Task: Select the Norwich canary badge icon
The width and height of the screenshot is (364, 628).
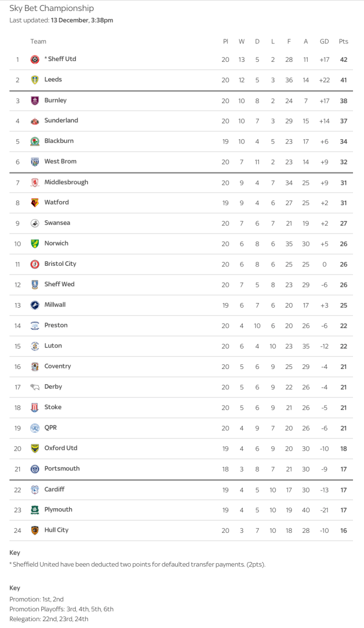Action: click(35, 244)
